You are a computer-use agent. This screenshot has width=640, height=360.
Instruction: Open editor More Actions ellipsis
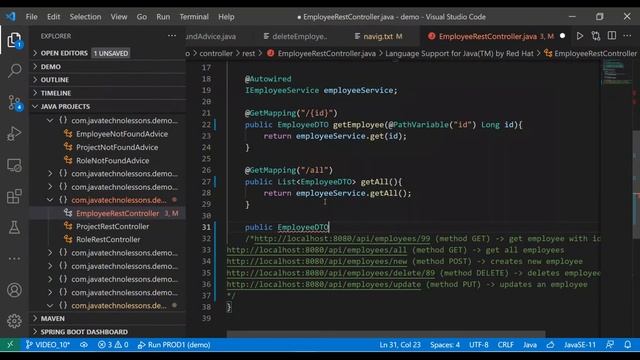627,36
